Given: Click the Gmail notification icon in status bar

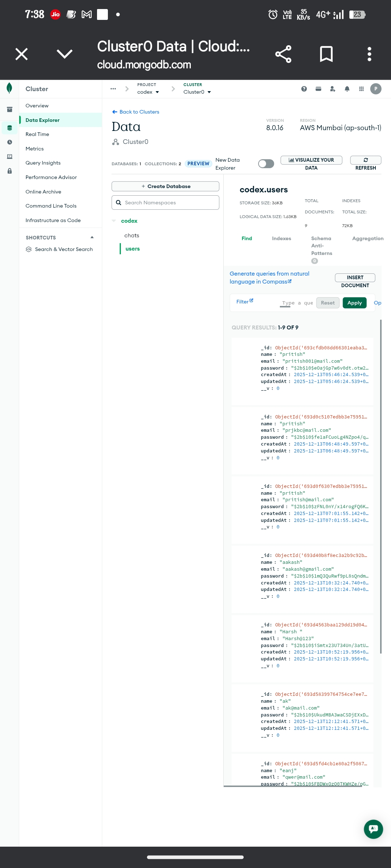Looking at the screenshot, I should pyautogui.click(x=87, y=14).
